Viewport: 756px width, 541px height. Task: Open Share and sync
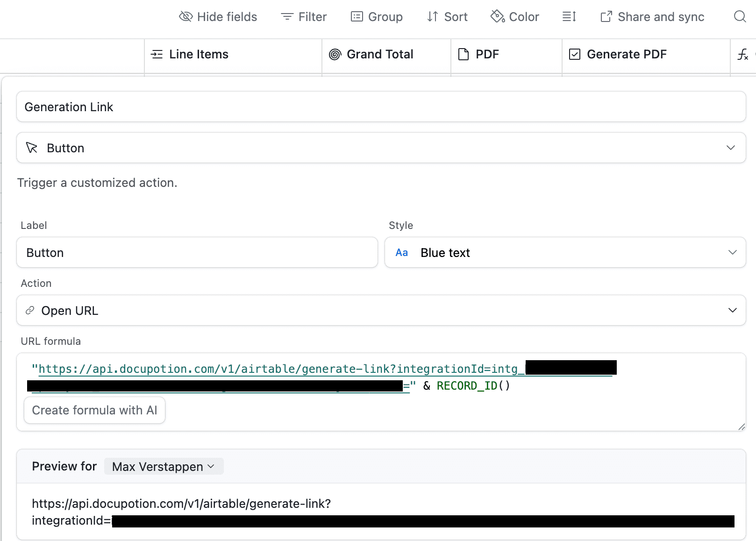(x=652, y=17)
